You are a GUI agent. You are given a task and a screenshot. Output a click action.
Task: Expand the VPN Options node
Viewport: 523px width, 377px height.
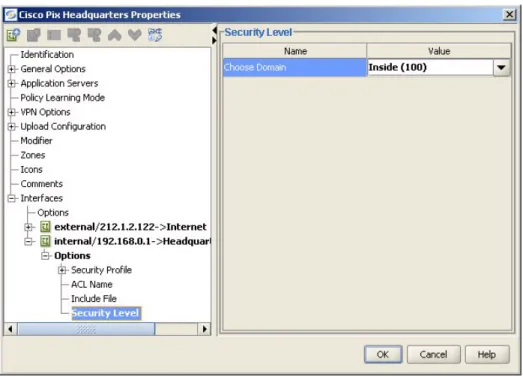[12, 112]
